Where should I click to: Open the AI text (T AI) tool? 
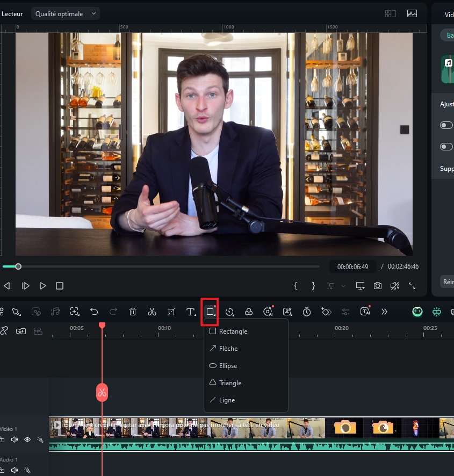click(365, 312)
